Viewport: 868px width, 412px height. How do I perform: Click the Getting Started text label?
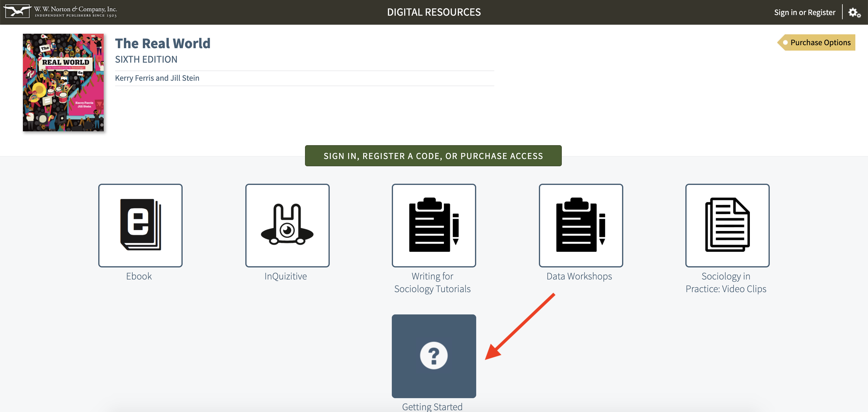(x=432, y=407)
